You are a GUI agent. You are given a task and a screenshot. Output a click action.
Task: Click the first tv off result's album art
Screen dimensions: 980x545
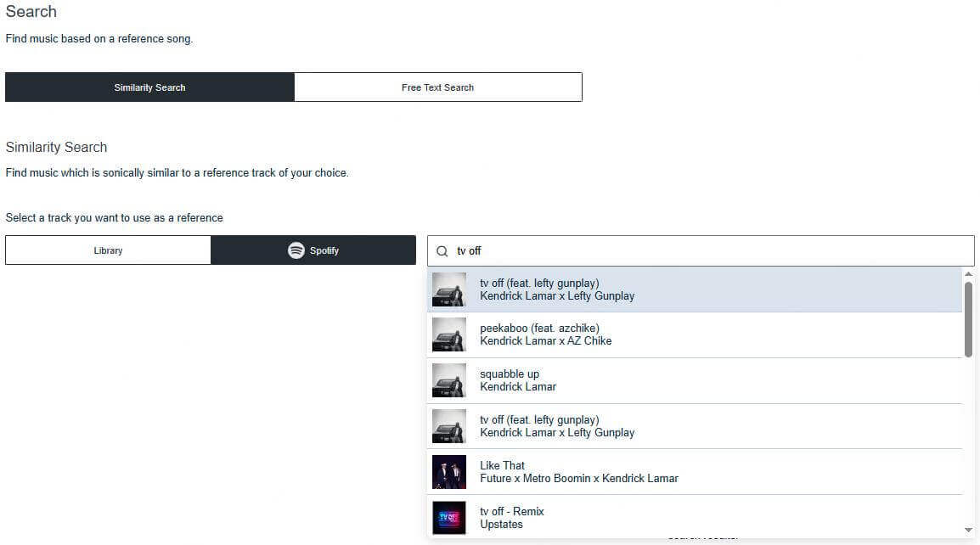click(448, 289)
